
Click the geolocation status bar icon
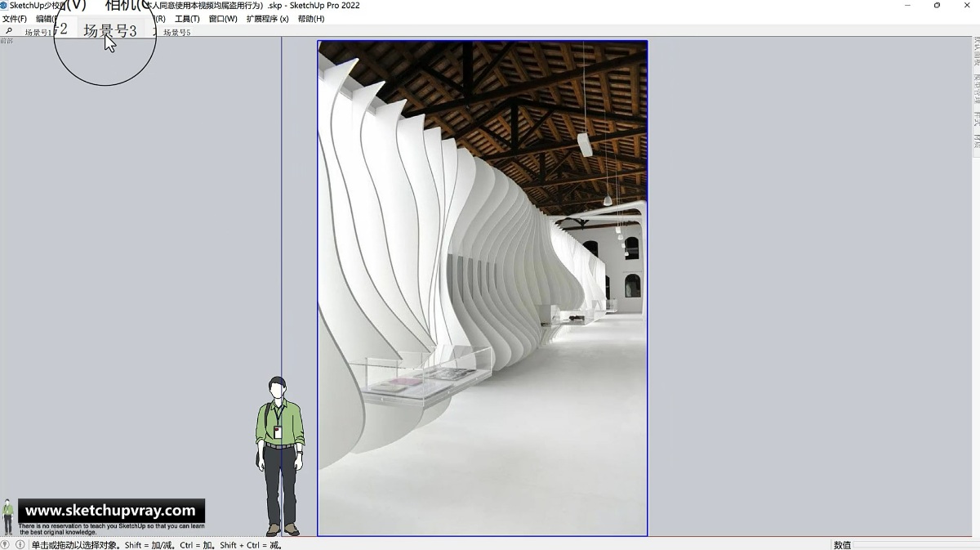pyautogui.click(x=6, y=544)
